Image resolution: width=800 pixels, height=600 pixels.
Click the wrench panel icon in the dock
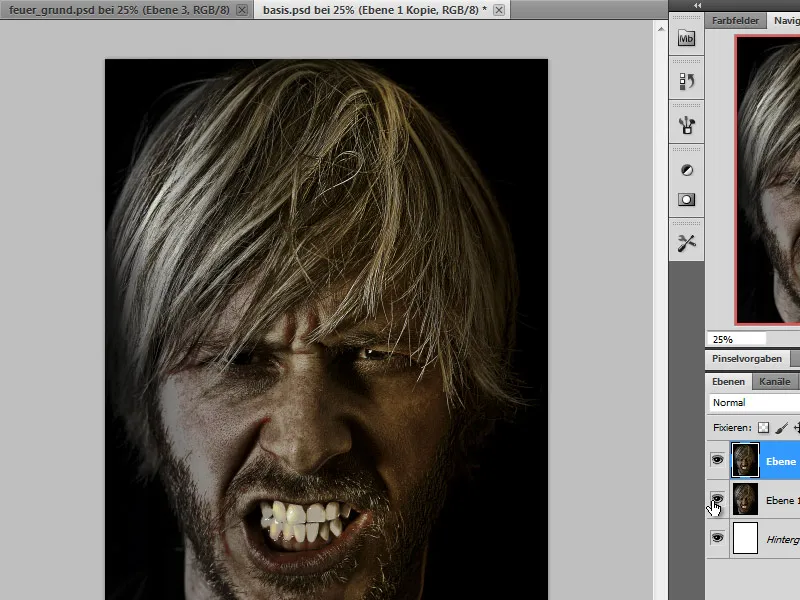(x=686, y=240)
